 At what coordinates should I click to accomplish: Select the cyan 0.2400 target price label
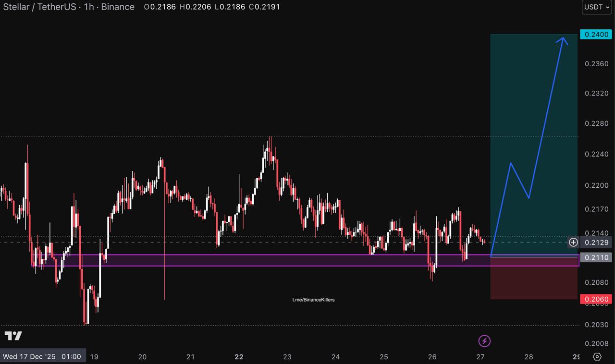[x=596, y=34]
